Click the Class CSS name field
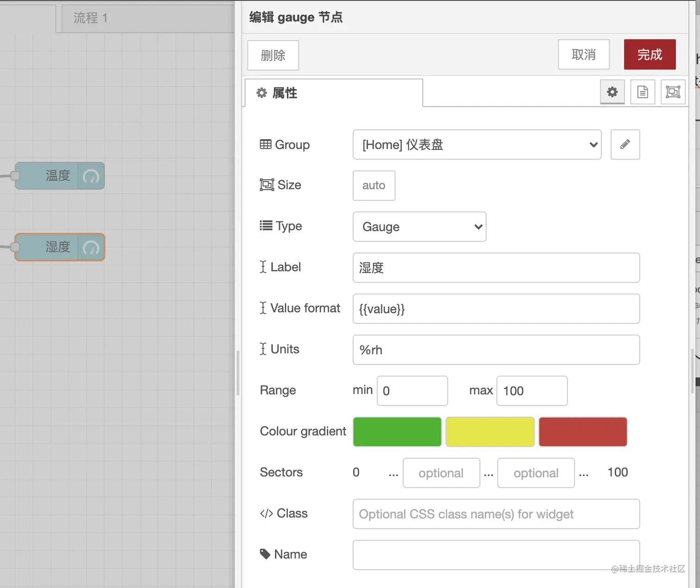700x588 pixels. tap(496, 514)
